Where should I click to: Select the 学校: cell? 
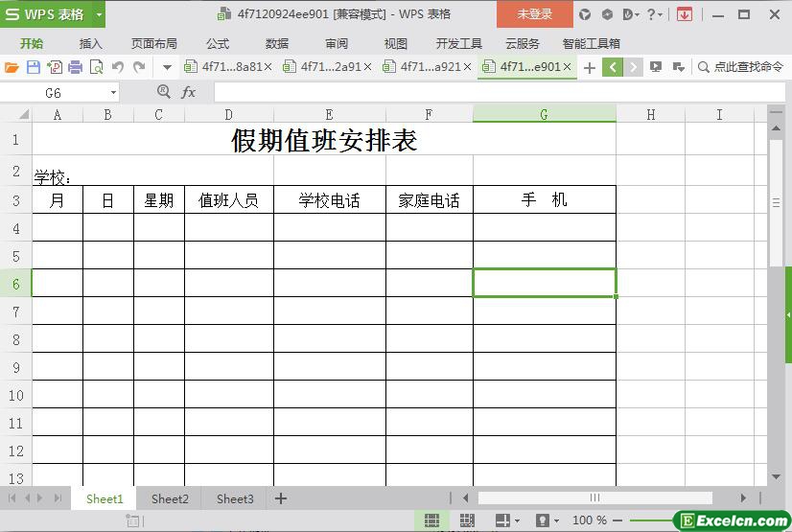point(153,172)
